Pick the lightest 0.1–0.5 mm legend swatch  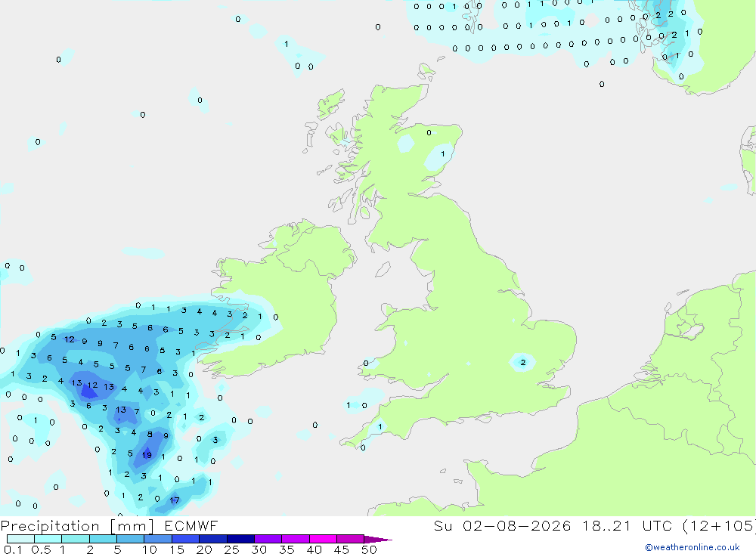(x=20, y=539)
